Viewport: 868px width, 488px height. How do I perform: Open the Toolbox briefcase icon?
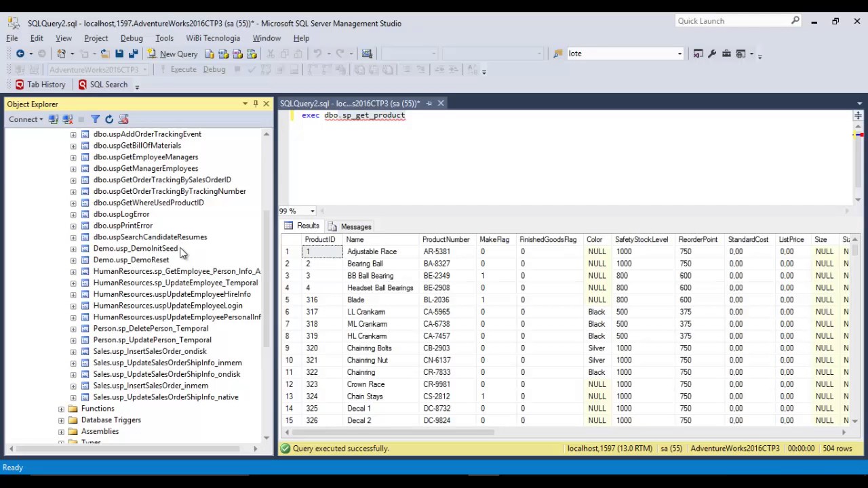click(x=726, y=54)
